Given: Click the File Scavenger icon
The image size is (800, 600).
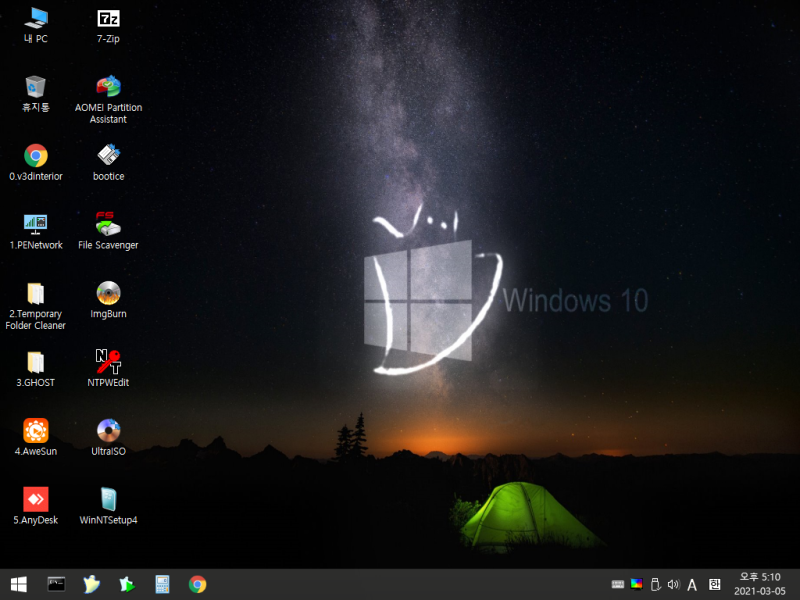Looking at the screenshot, I should [x=108, y=224].
